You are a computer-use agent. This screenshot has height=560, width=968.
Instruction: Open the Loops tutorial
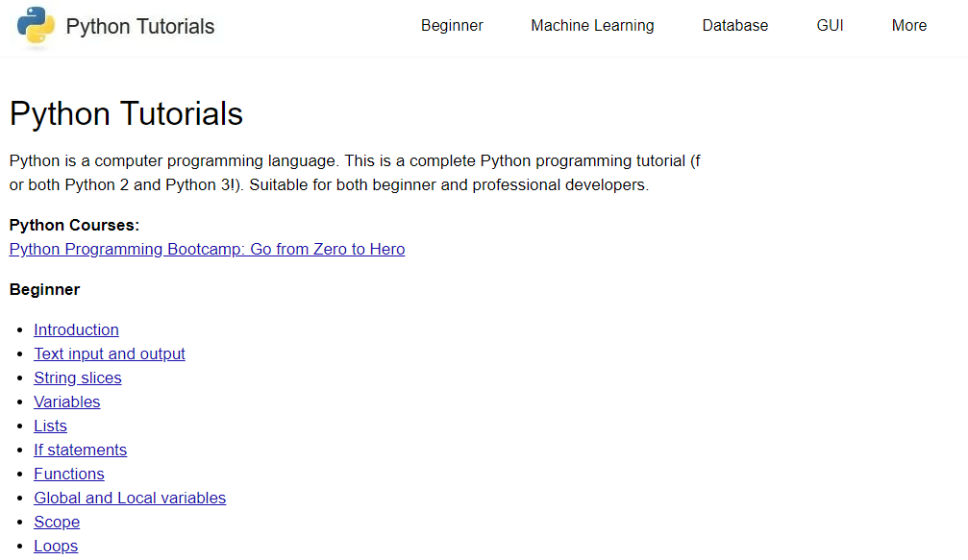(x=55, y=546)
